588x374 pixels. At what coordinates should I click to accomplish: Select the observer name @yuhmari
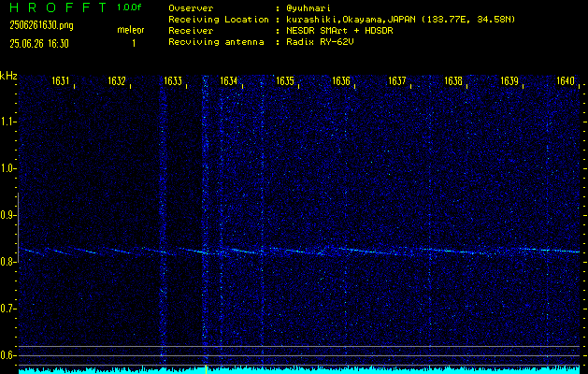pos(308,8)
